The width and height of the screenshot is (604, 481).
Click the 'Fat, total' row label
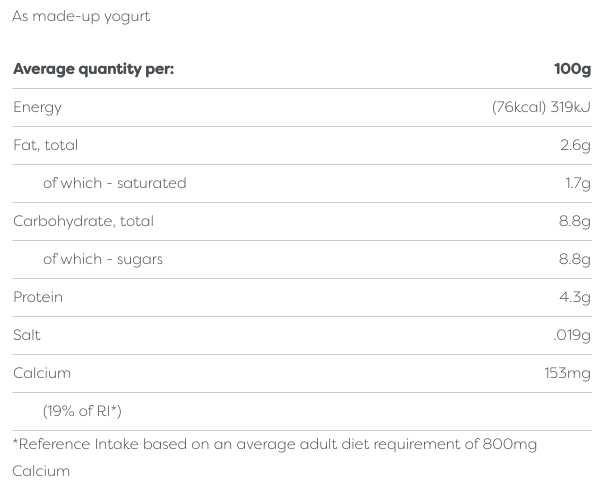pos(45,145)
